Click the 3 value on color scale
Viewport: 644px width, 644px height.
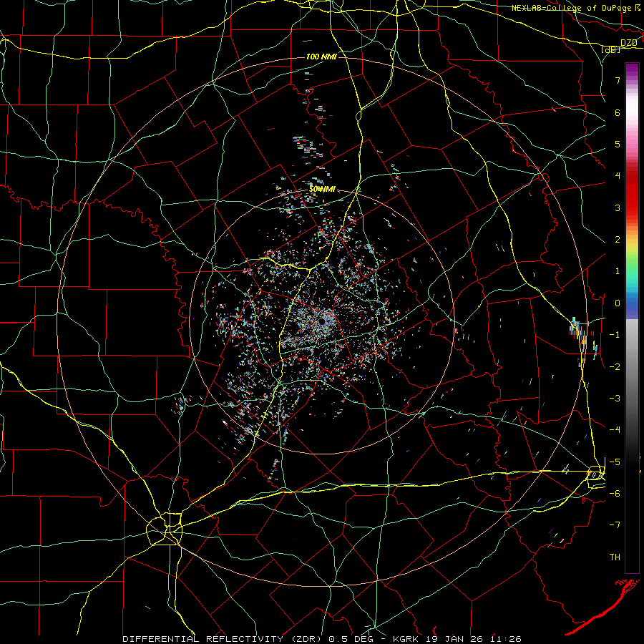(x=618, y=208)
